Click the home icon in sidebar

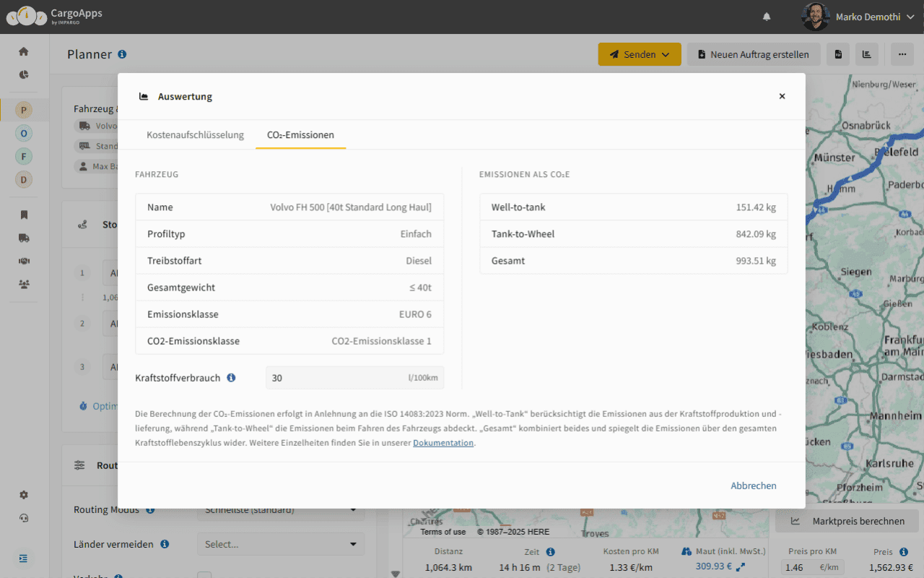24,51
